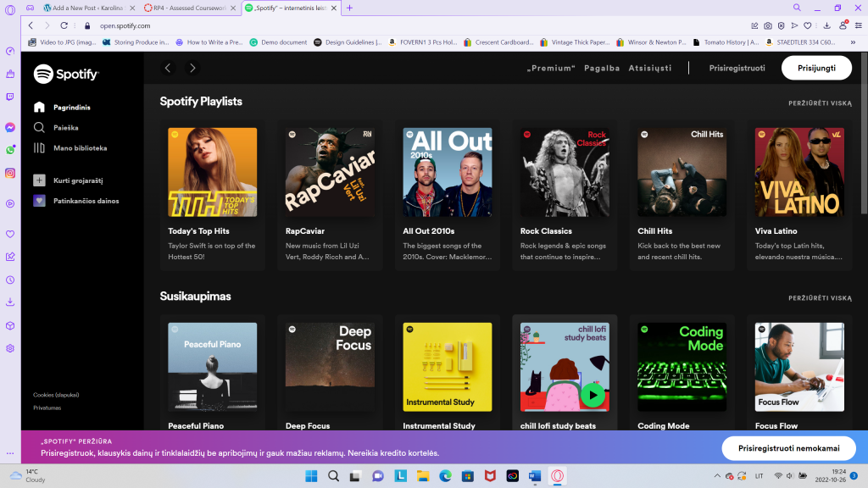This screenshot has height=488, width=868.
Task: Open Windows Start menu
Action: click(x=311, y=476)
